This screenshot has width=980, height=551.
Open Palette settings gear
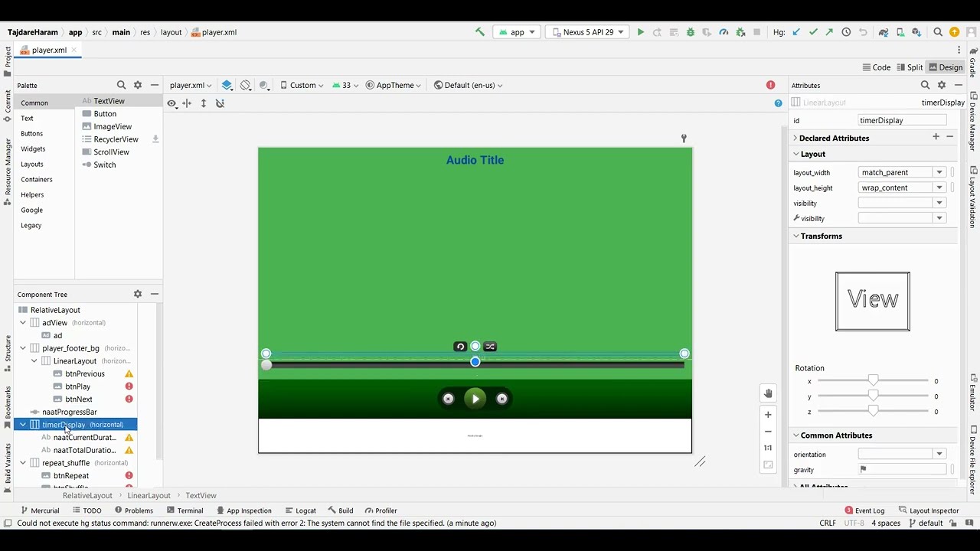pos(138,85)
